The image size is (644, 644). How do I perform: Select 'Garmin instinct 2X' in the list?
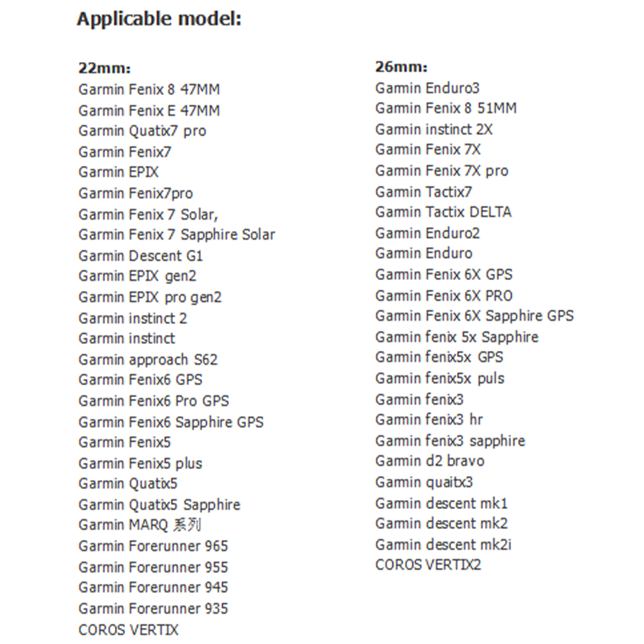[434, 129]
